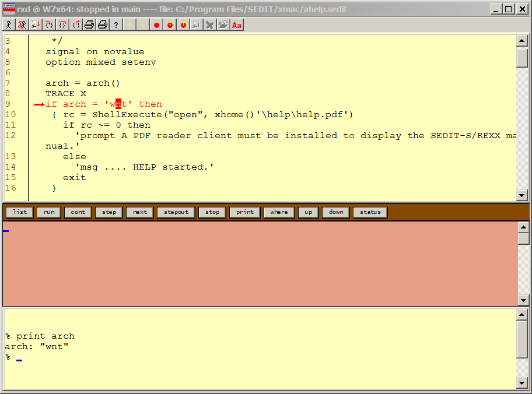Click the plain red dot breakpoint icon

[156, 24]
